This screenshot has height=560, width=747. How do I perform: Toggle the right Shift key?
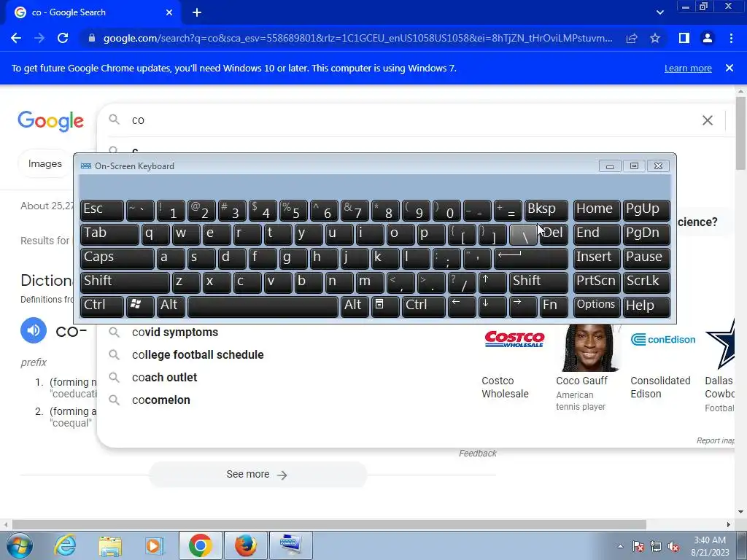539,282
